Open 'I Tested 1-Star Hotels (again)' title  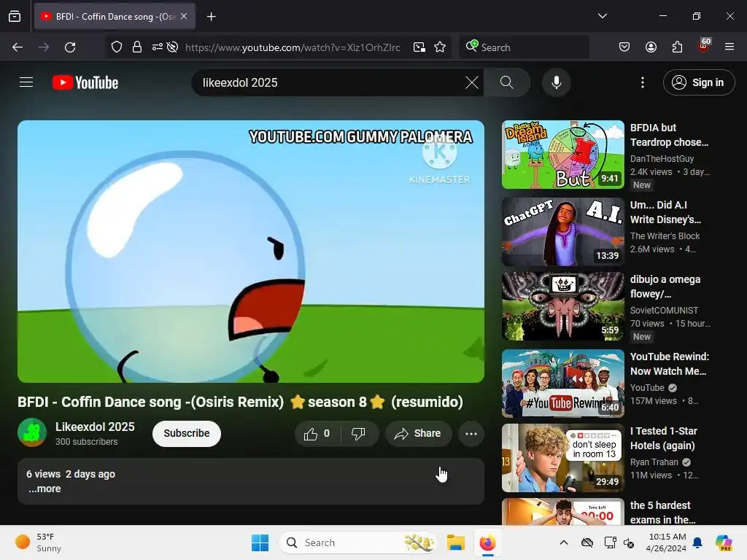[663, 438]
